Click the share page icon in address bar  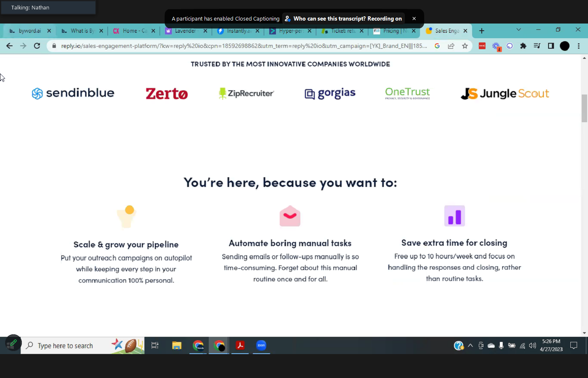(x=451, y=46)
